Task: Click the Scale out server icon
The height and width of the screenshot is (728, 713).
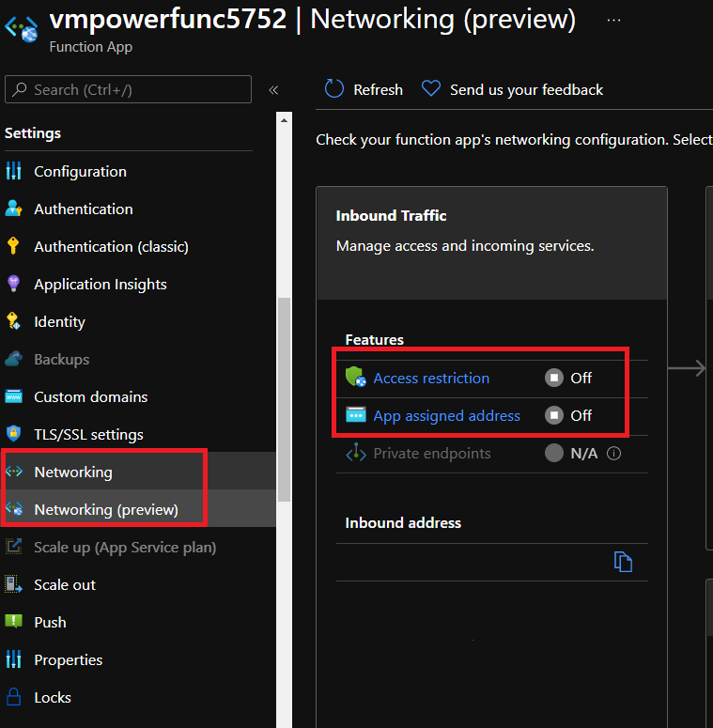Action: pos(13,584)
